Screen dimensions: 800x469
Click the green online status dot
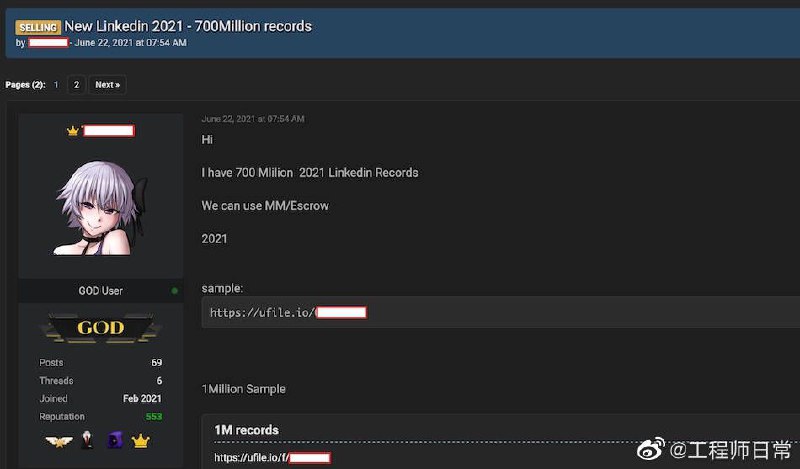tap(174, 291)
